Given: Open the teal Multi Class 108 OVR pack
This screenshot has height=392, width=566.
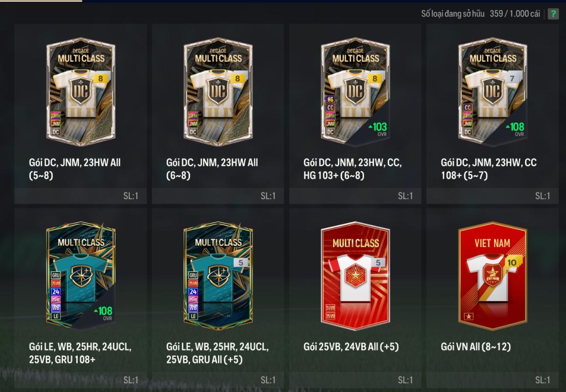Looking at the screenshot, I should click(x=81, y=276).
